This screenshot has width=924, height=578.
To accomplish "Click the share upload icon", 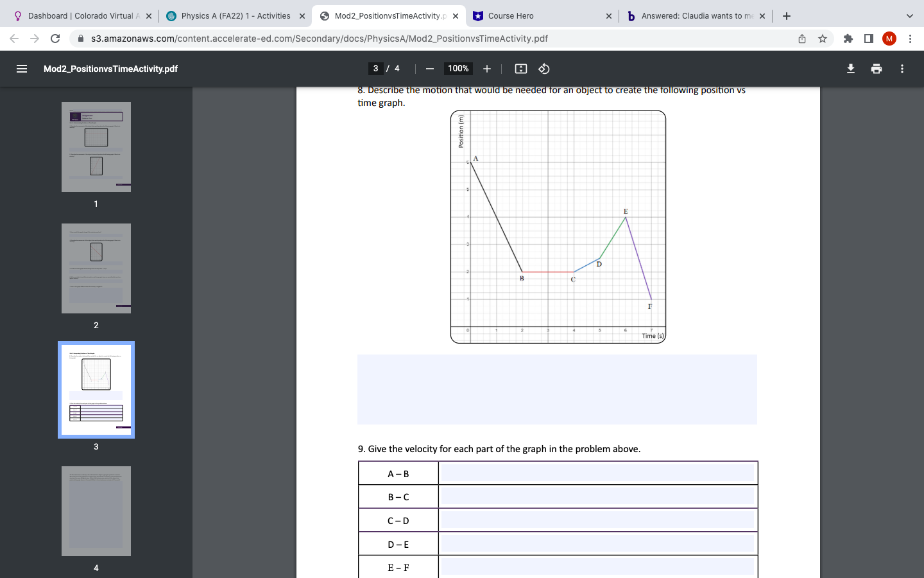I will pos(801,39).
